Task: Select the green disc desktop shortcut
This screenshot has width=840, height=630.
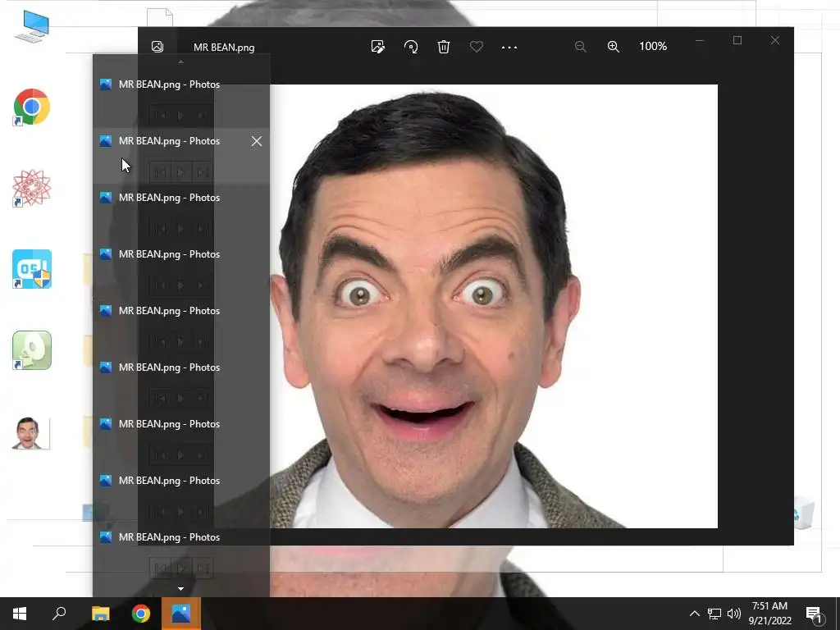Action: tap(32, 350)
